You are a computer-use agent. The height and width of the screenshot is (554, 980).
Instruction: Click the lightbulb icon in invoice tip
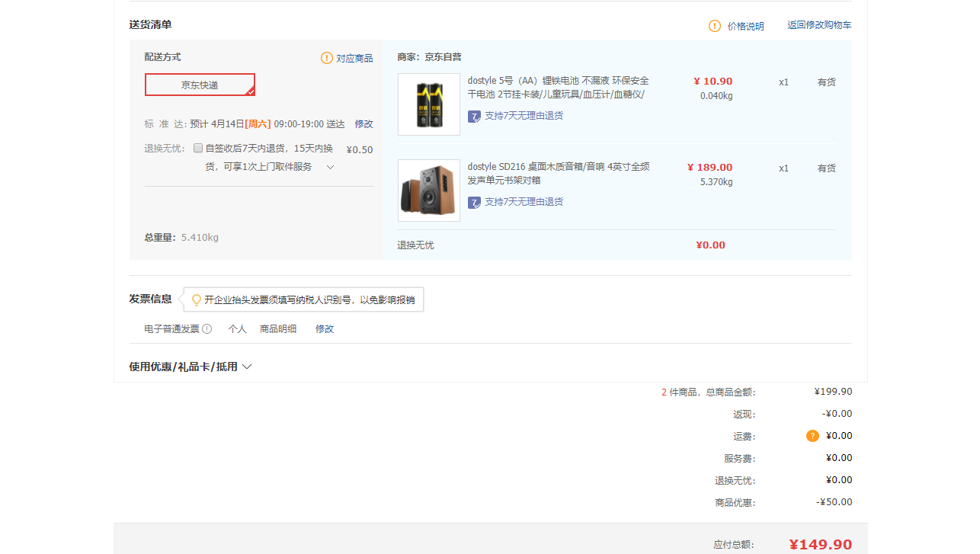click(x=196, y=300)
